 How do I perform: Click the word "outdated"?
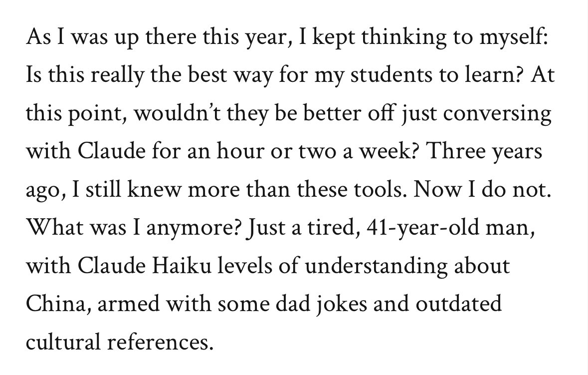(458, 304)
